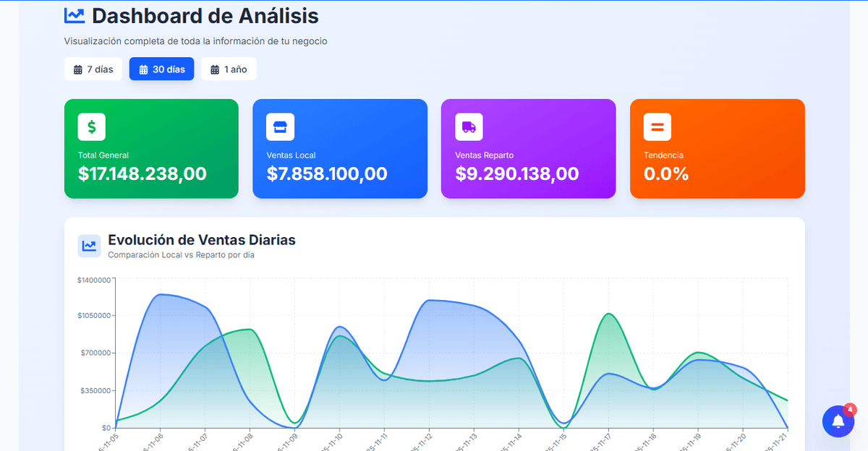The width and height of the screenshot is (868, 451).
Task: Click the active 30 días filter
Action: pos(161,69)
